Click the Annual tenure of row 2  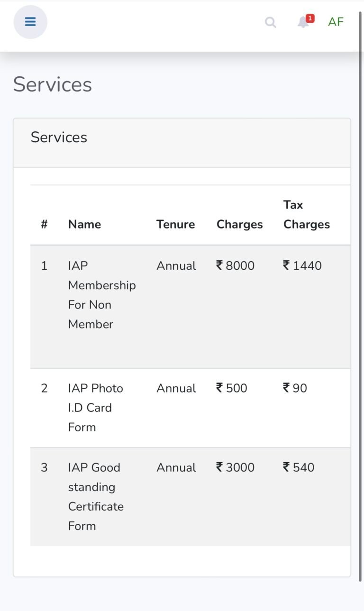(176, 388)
